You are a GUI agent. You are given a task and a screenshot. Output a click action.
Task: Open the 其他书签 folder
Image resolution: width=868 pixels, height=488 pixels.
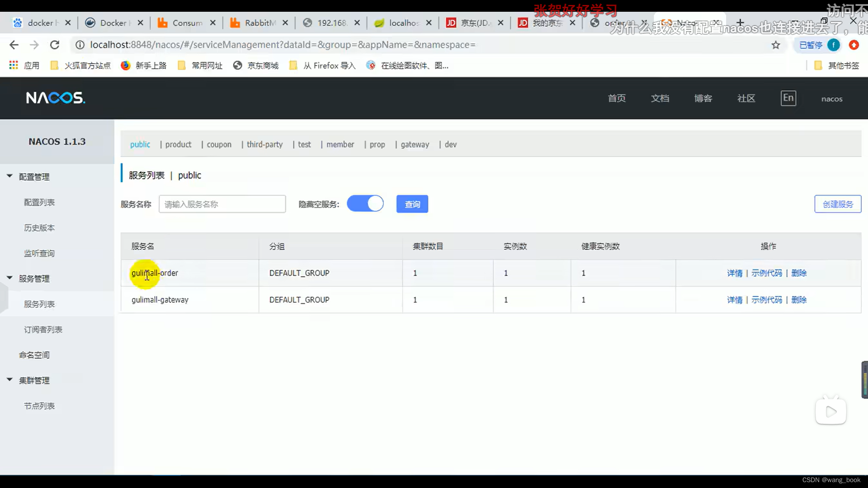(x=836, y=66)
